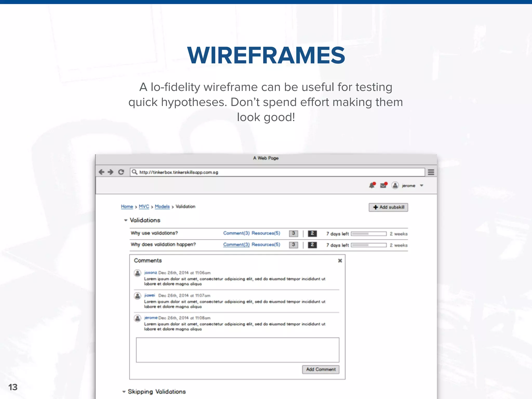The image size is (532, 399).
Task: Click the address bar search magnifier icon
Action: [x=134, y=172]
